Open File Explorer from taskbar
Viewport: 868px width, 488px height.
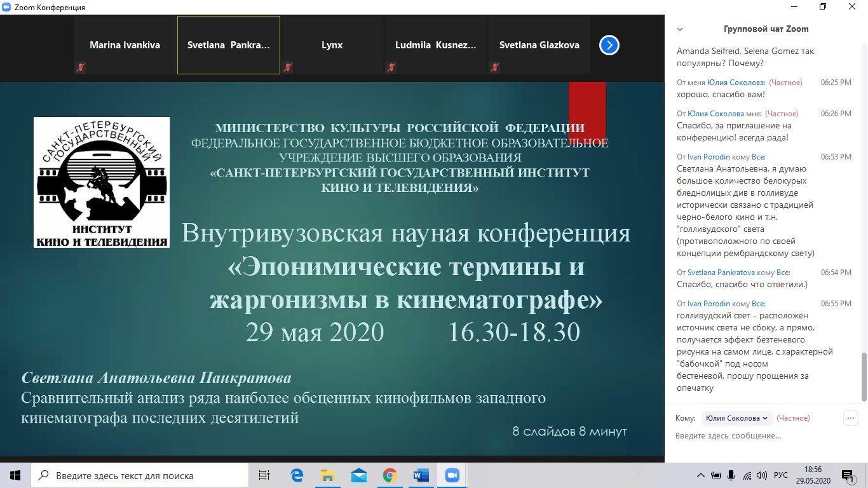click(328, 475)
